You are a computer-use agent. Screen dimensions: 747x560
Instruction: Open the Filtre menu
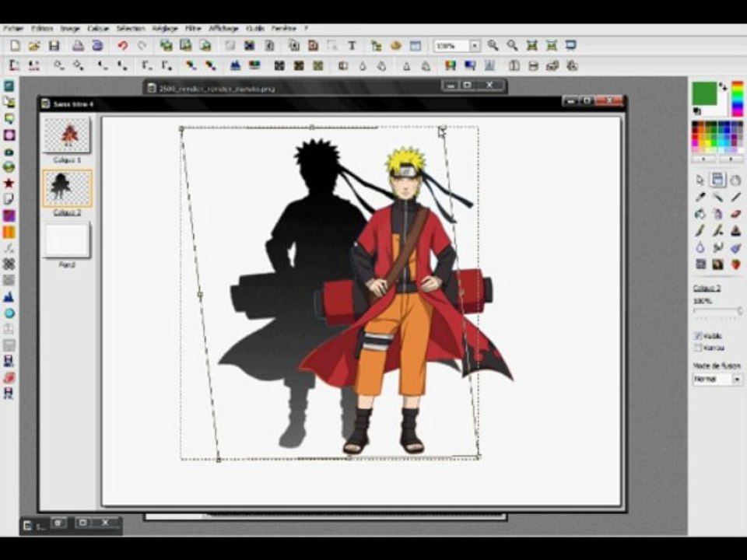[x=193, y=29]
